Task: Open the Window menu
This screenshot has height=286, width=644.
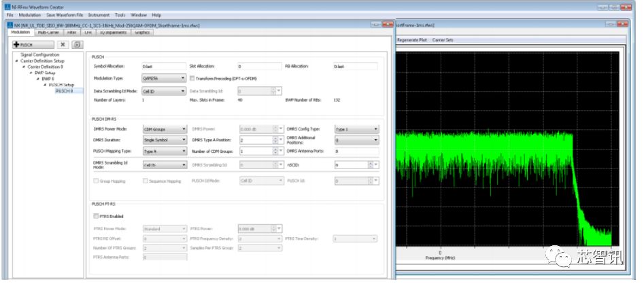Action: 139,15
